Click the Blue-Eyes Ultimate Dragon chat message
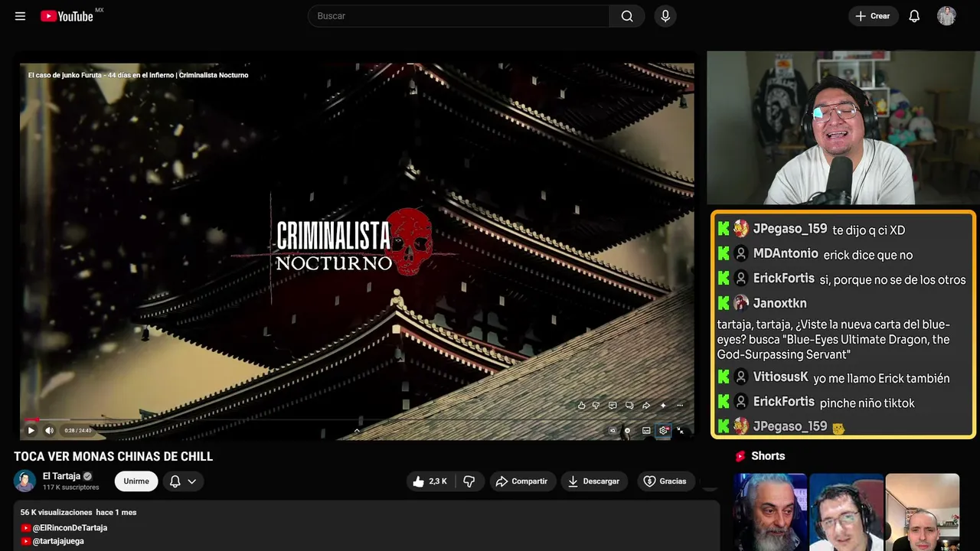Image resolution: width=980 pixels, height=551 pixels. [834, 339]
